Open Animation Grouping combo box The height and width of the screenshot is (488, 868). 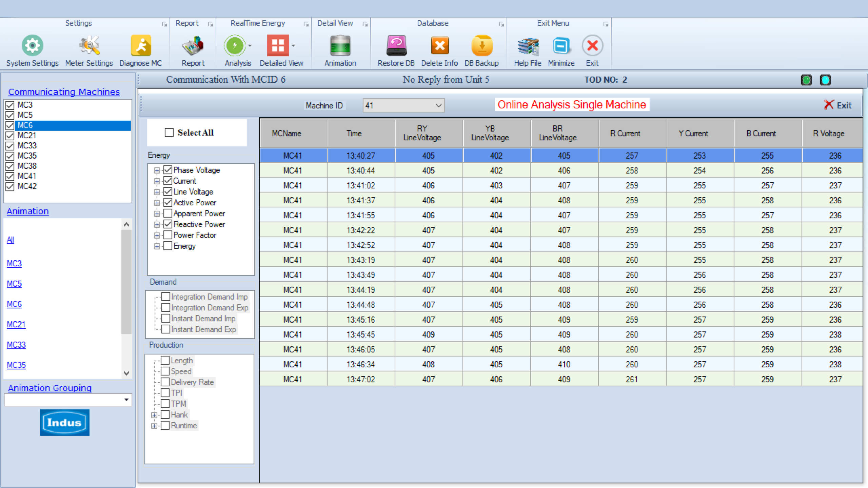[126, 400]
